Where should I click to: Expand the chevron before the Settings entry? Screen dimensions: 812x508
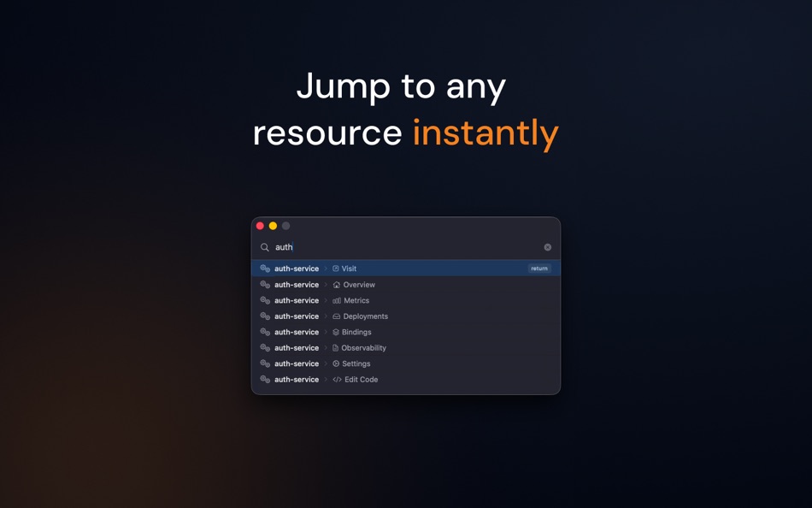tap(326, 363)
